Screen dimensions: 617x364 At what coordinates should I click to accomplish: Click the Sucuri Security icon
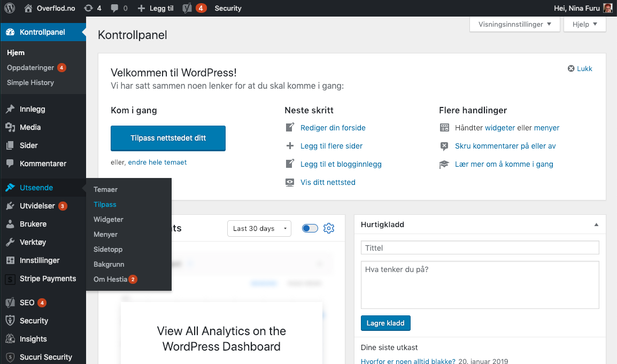pos(10,357)
